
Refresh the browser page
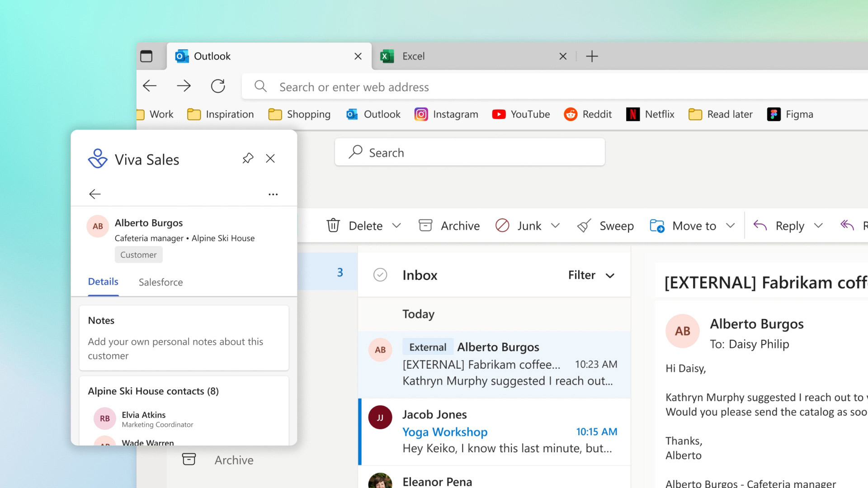point(218,86)
